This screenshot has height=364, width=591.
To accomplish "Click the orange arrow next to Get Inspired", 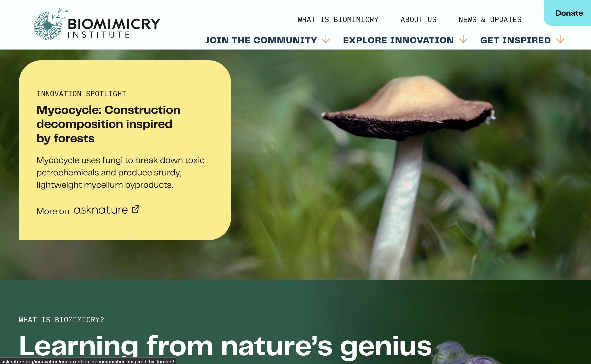I will tap(560, 39).
